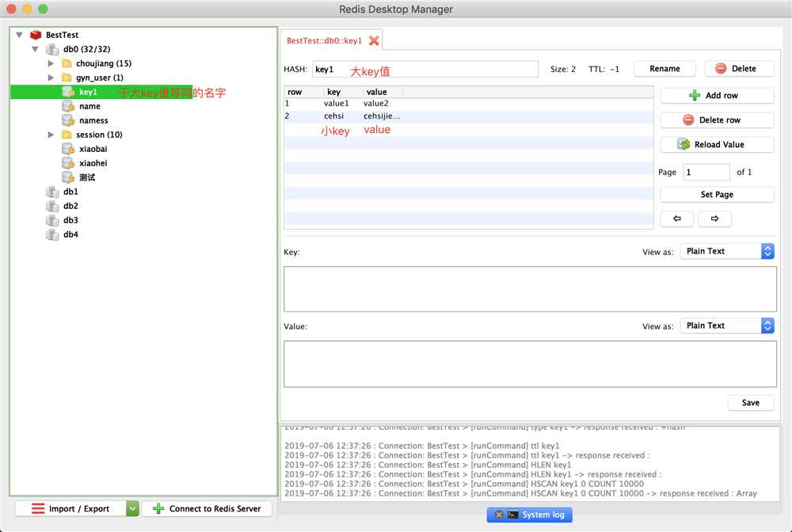The image size is (792, 532).
Task: Click the HSCAN key1 response received log line
Action: 521,493
